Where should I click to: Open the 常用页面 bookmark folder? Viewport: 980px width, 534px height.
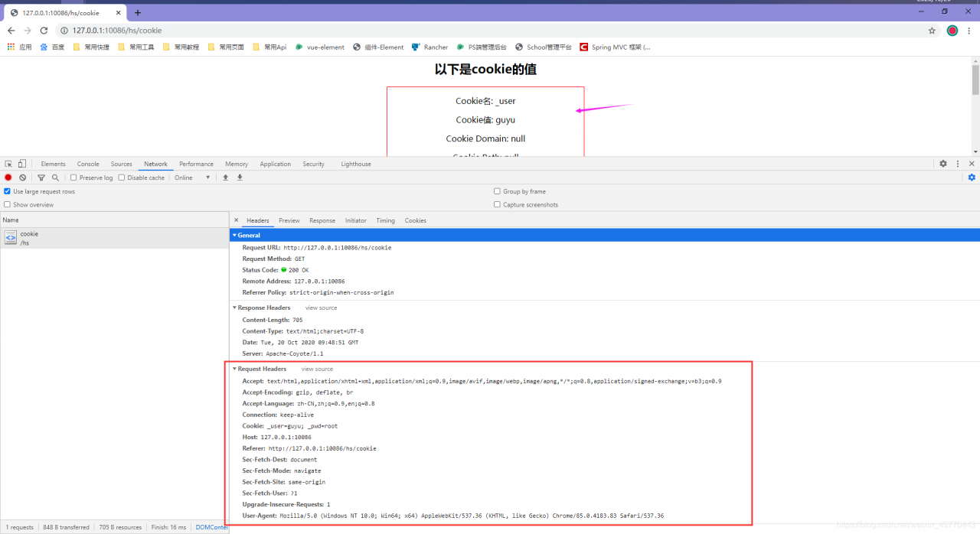pyautogui.click(x=226, y=47)
